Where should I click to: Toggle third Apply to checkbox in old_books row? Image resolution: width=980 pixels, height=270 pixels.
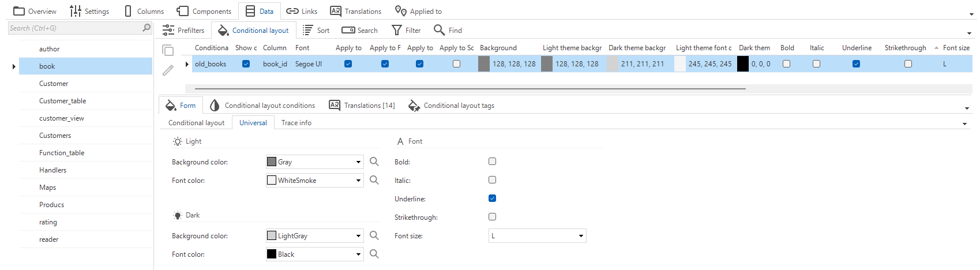419,64
